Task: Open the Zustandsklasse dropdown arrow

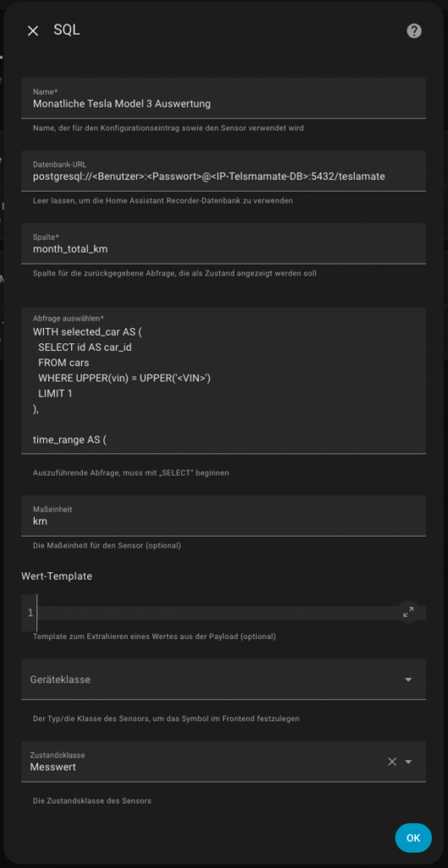Action: (x=409, y=762)
